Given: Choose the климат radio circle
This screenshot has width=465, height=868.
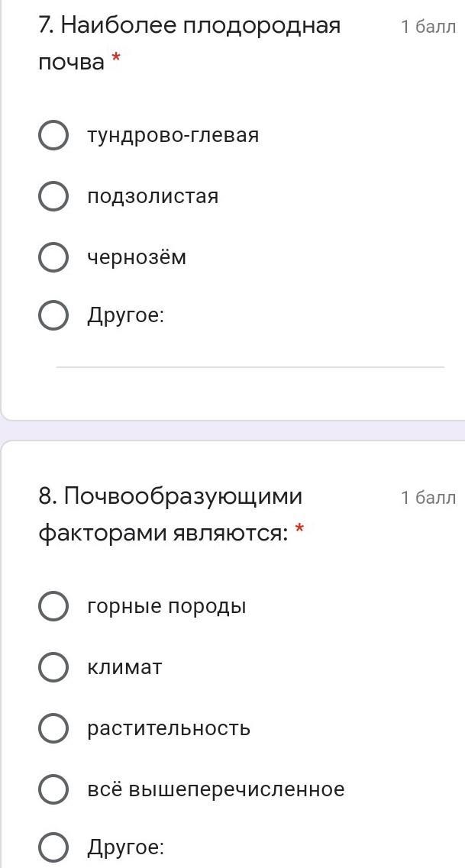Looking at the screenshot, I should click(x=53, y=667).
